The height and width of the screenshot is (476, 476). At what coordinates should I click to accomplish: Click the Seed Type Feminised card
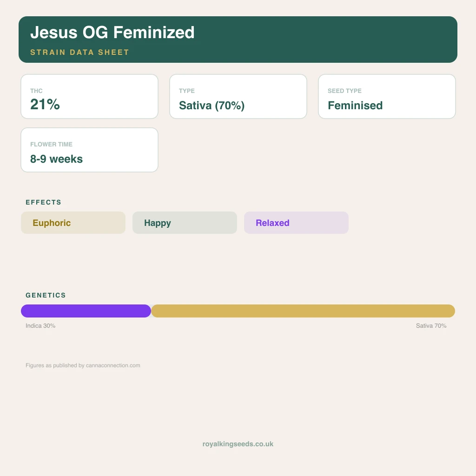coord(387,97)
